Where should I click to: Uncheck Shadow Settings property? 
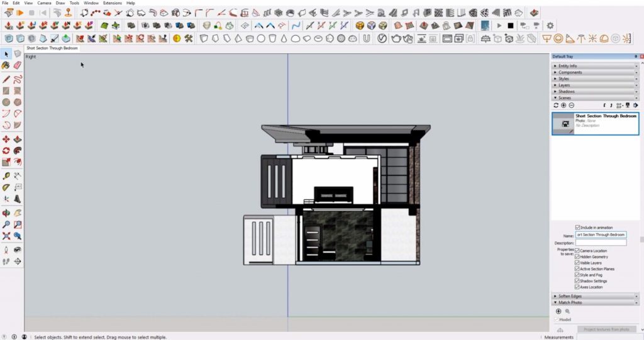tap(577, 281)
